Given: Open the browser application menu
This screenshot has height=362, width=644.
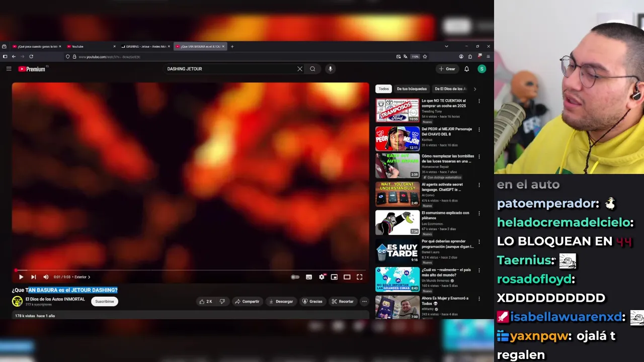Looking at the screenshot, I should tap(488, 57).
